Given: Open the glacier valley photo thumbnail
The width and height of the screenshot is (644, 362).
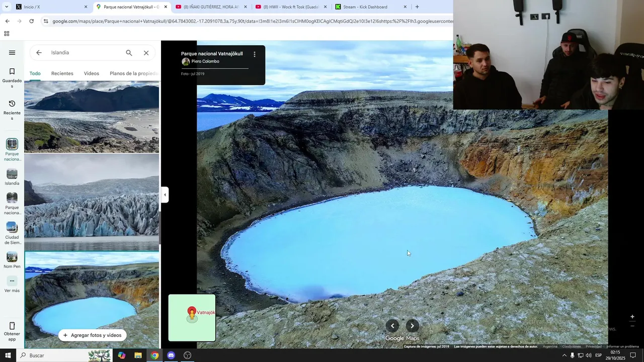Looking at the screenshot, I should point(92,117).
